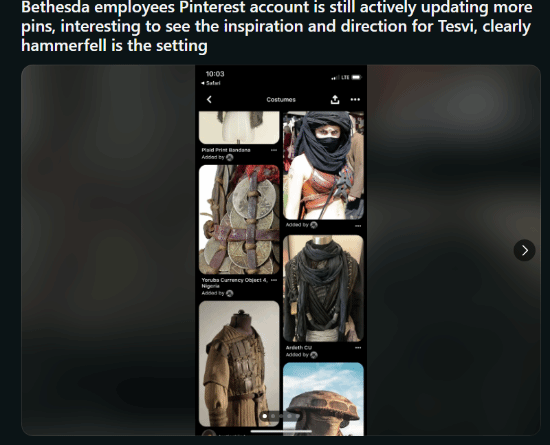The width and height of the screenshot is (550, 445).
Task: Advance to the next carousel image
Action: (524, 250)
